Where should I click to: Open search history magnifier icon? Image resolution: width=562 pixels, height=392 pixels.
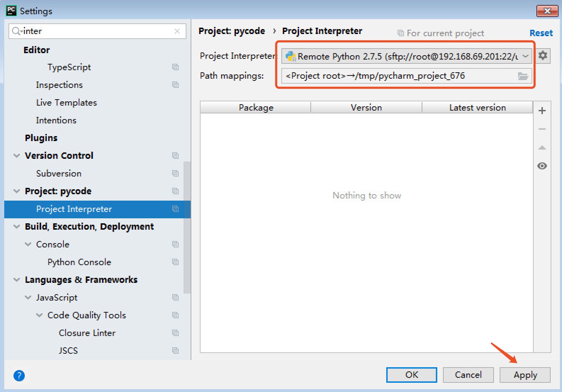[x=17, y=31]
